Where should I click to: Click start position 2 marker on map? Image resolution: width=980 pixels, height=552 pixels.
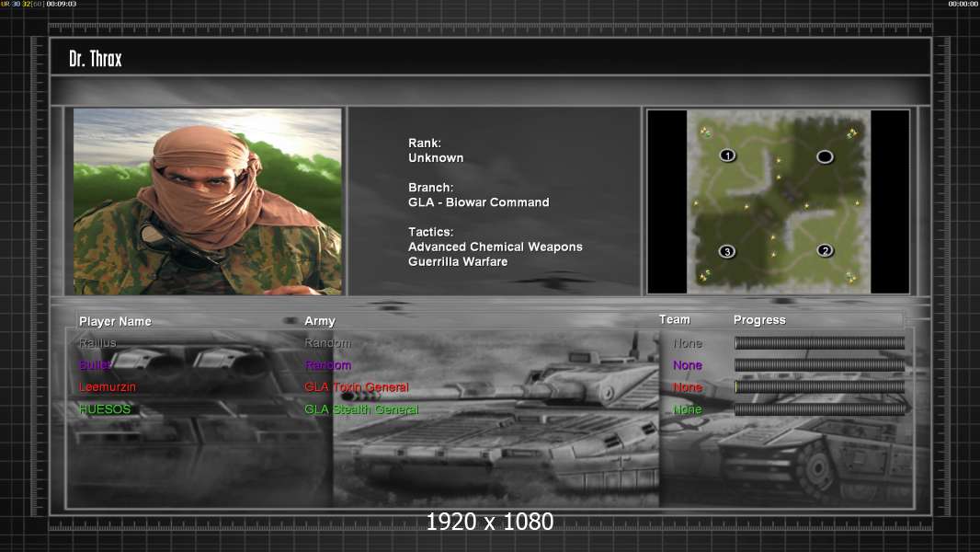[x=825, y=250]
